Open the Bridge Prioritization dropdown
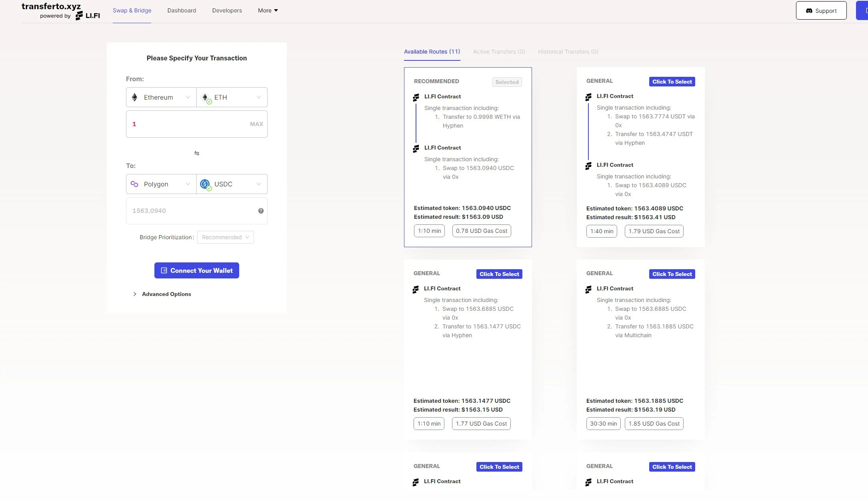The height and width of the screenshot is (502, 868). (x=225, y=237)
